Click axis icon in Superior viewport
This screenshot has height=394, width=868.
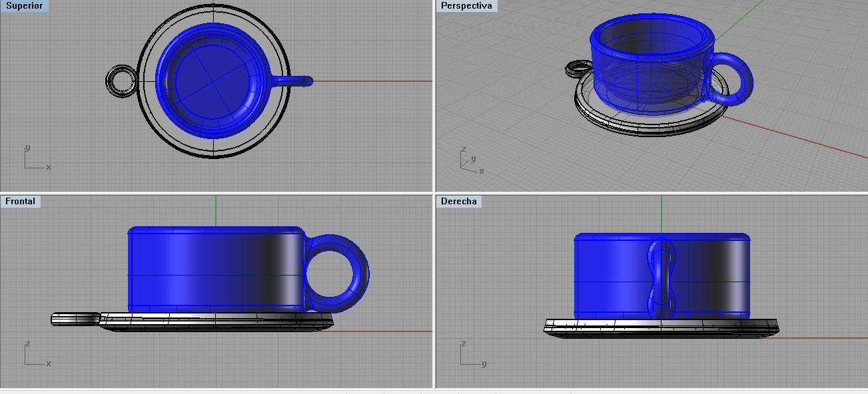(37, 158)
